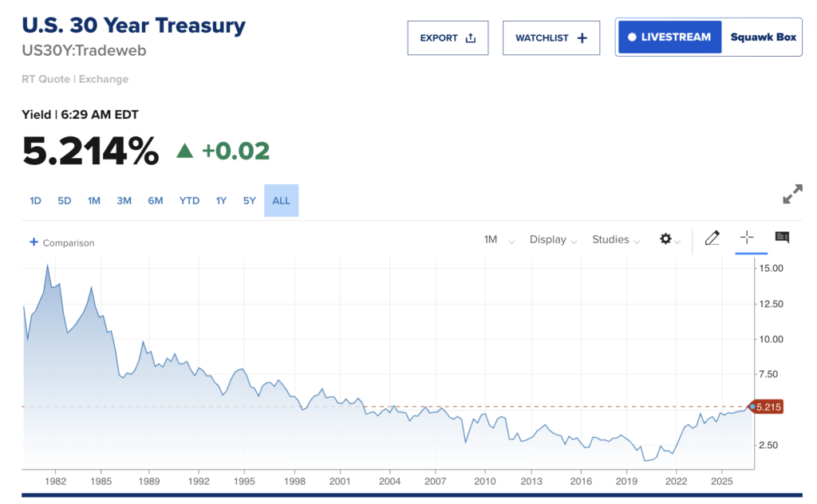817x504 pixels.
Task: Toggle the crosshair tool icon
Action: click(747, 238)
